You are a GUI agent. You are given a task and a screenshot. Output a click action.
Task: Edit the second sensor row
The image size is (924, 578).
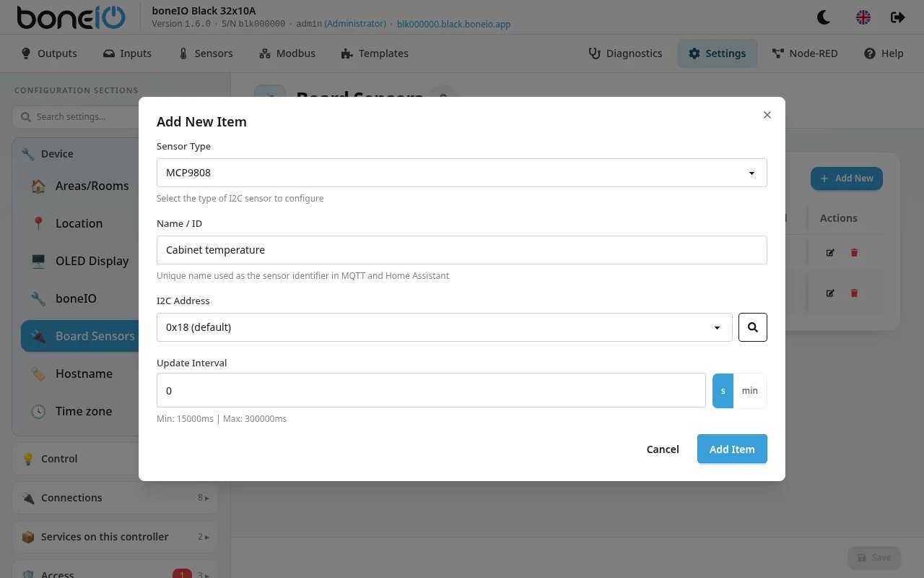tap(830, 293)
